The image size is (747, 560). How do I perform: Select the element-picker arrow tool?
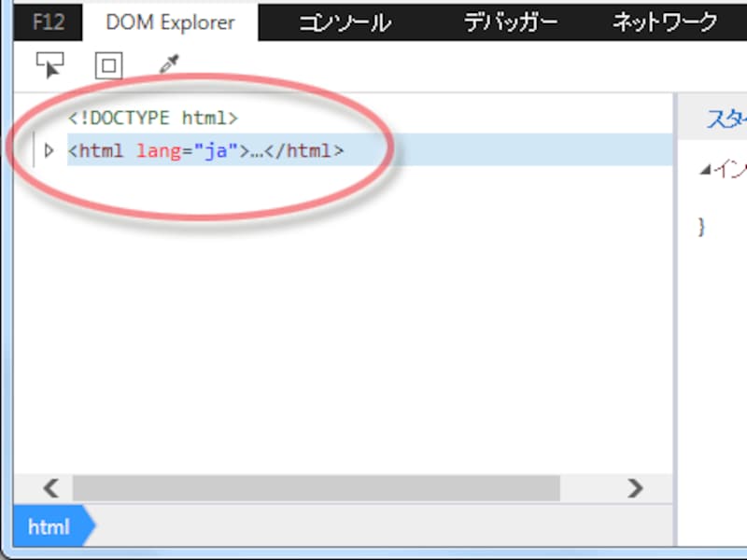pyautogui.click(x=52, y=64)
